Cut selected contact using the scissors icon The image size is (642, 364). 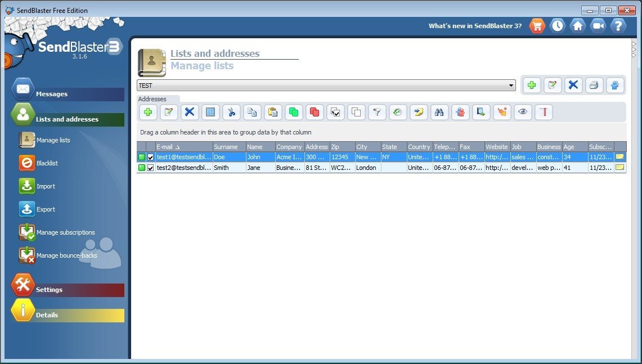click(x=231, y=112)
